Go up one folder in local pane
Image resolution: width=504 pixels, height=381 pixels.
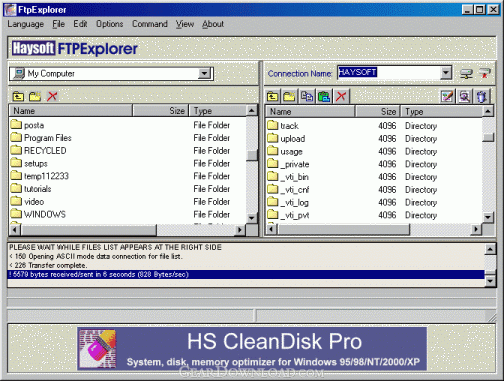(18, 97)
